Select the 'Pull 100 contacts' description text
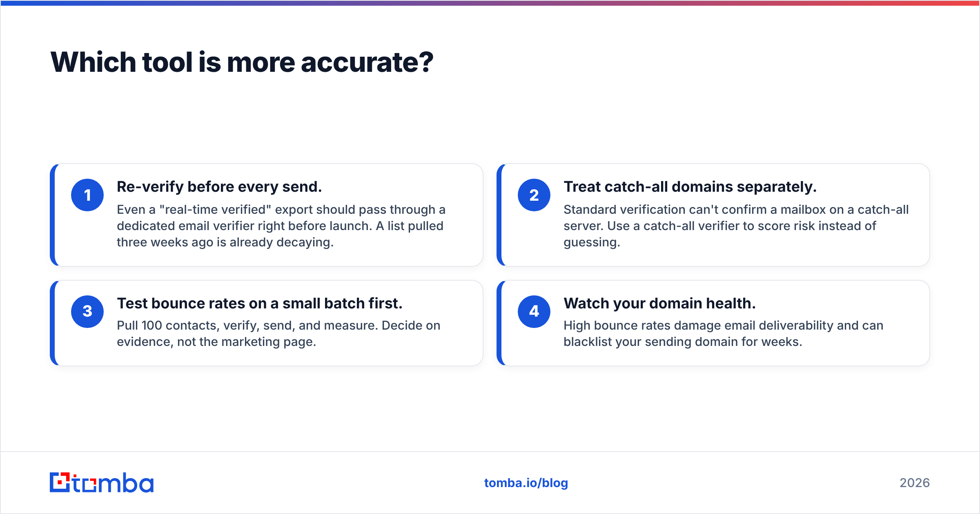 (278, 334)
